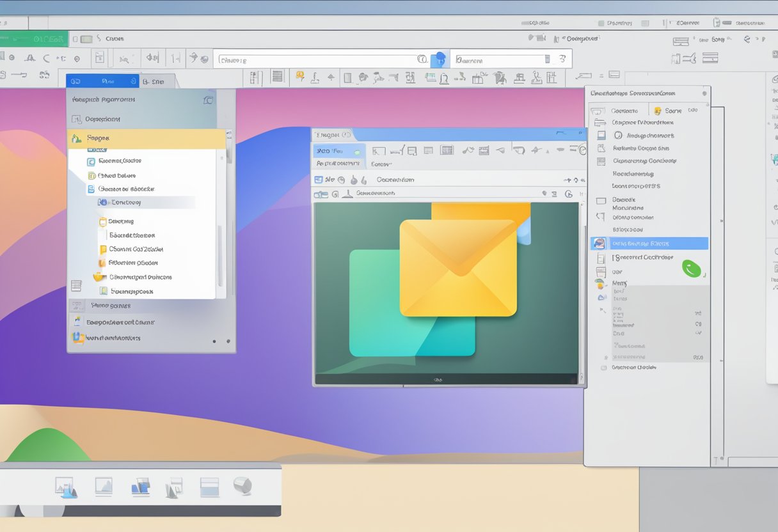Viewport: 778px width, 532px height.
Task: Click the gray cylinder icon in the bottom dock
Action: [242, 486]
